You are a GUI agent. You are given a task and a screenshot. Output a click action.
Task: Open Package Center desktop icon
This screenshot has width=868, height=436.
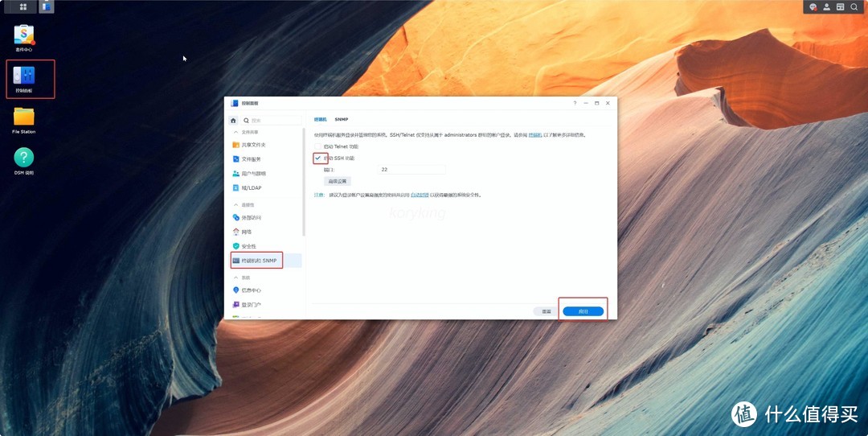coord(24,35)
